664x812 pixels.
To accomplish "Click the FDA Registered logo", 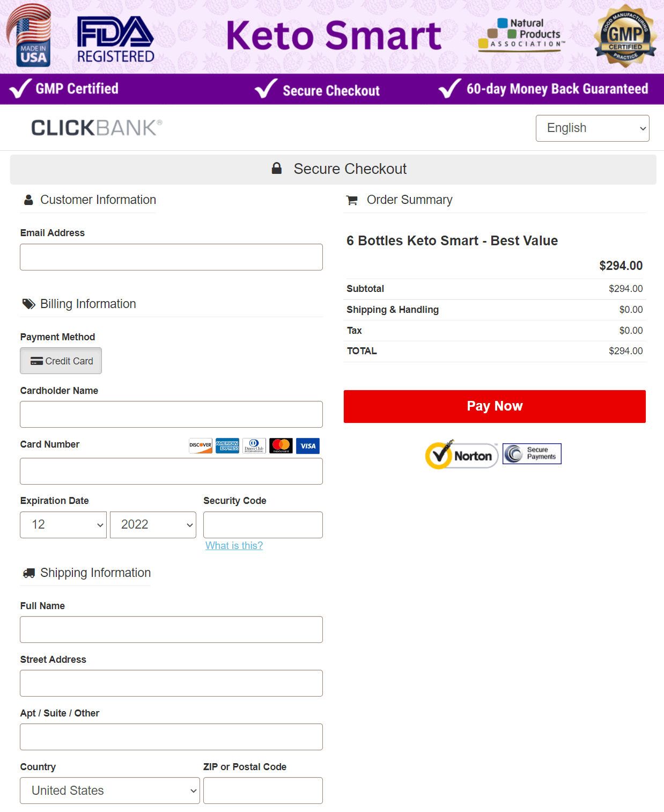I will click(x=115, y=40).
